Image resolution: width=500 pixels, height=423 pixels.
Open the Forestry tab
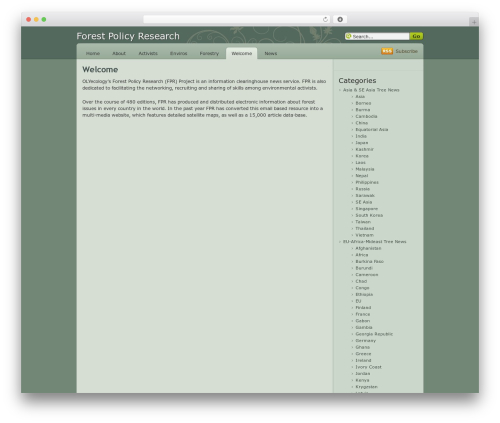point(209,53)
